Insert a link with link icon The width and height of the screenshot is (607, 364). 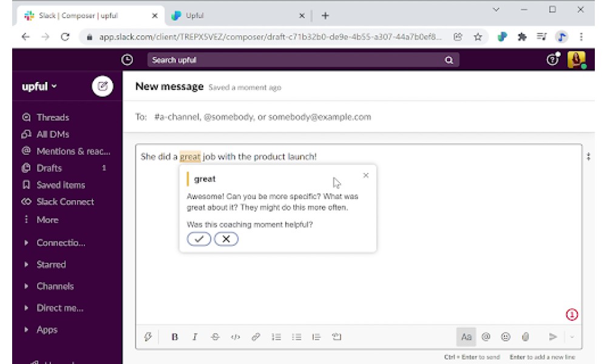point(256,337)
